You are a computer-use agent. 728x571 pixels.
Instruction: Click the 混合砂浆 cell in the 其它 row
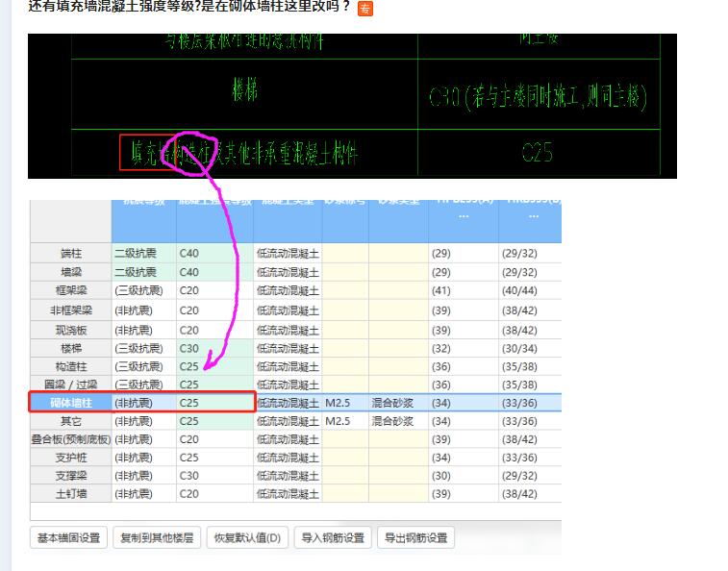(x=398, y=421)
